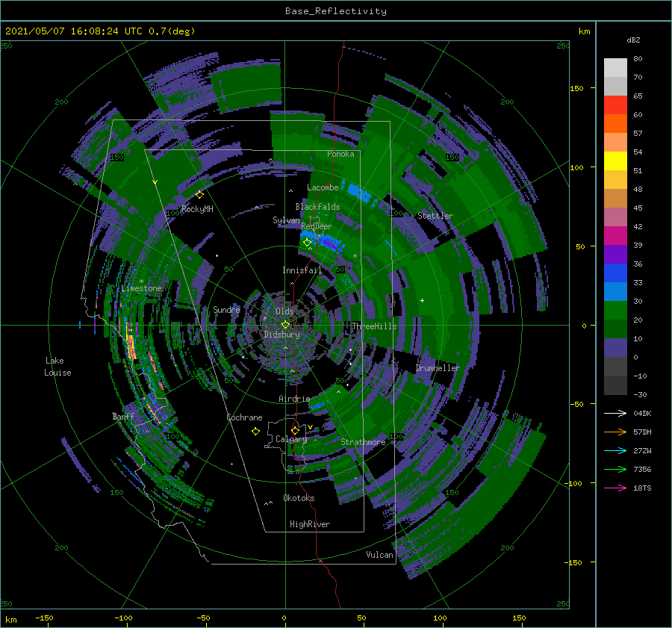Click the yellow radar-site diamond at Didsbury
The width and height of the screenshot is (672, 628).
pos(285,325)
